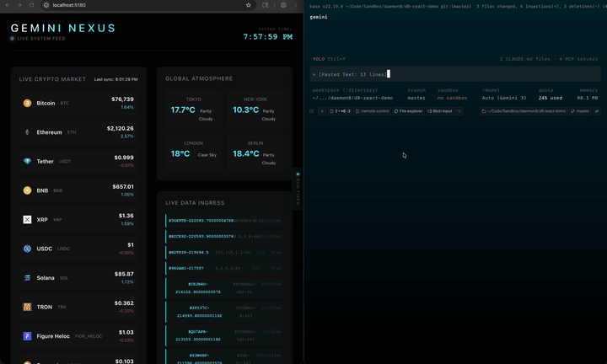Click the Figure Heloc coin icon
This screenshot has width=607, height=364.
[27, 336]
